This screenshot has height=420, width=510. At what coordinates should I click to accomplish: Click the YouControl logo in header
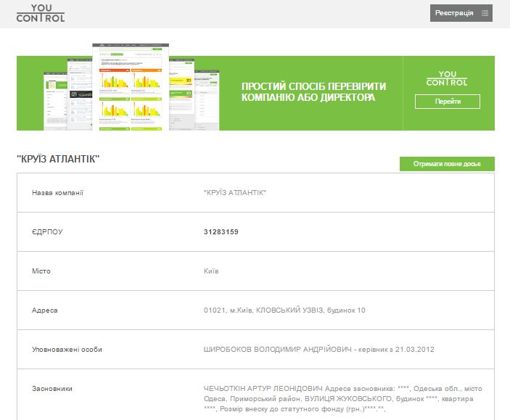[41, 13]
